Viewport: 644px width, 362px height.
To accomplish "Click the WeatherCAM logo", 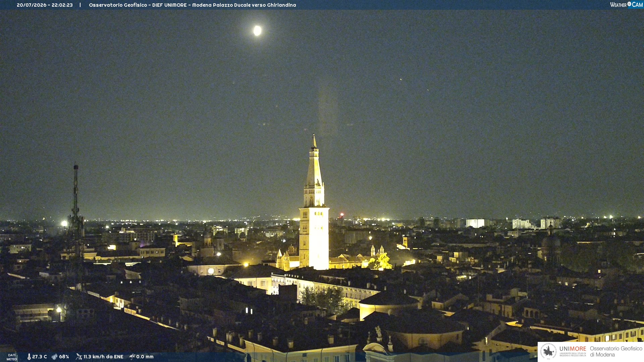I will 626,5.
